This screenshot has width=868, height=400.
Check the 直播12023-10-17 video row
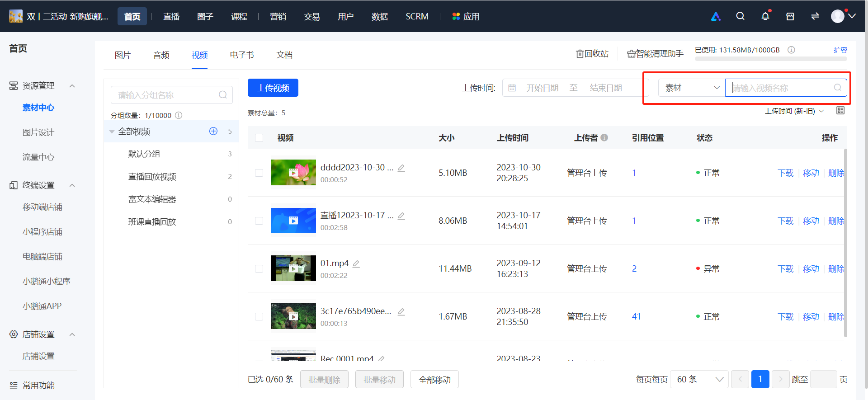(x=259, y=221)
